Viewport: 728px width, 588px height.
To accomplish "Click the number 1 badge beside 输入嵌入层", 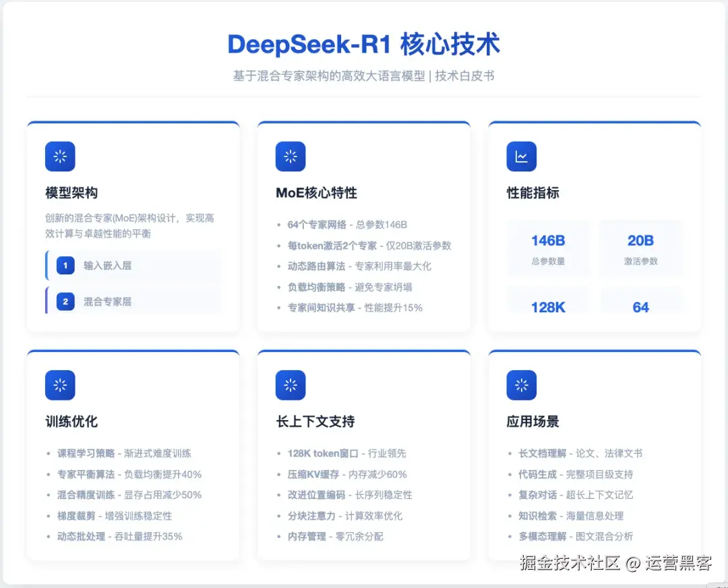I will click(65, 265).
